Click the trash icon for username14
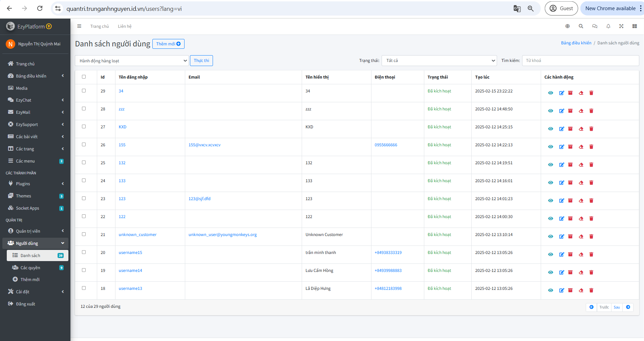 pyautogui.click(x=591, y=272)
